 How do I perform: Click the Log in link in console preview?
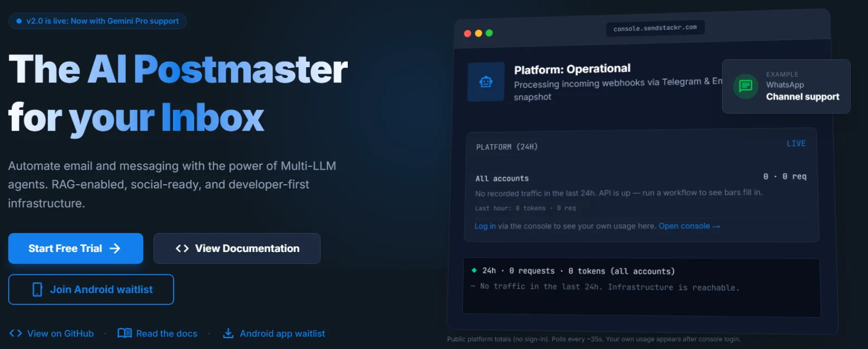click(x=485, y=226)
